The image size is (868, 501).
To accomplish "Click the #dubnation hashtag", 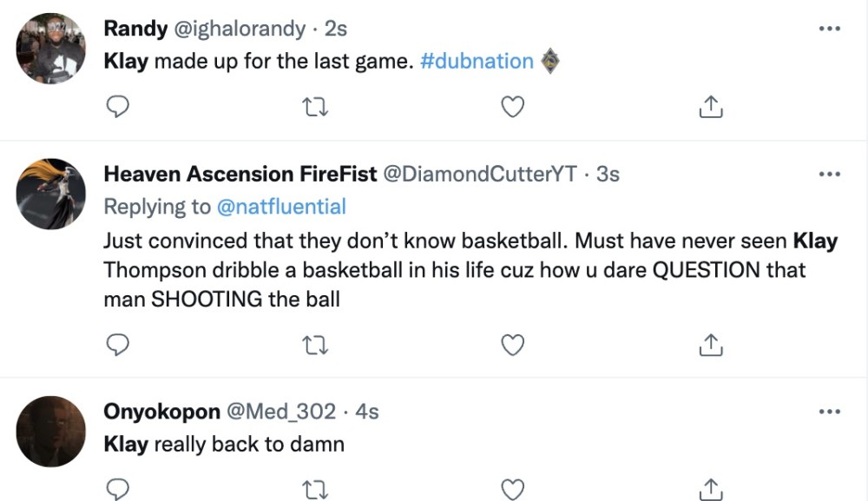I will [477, 62].
